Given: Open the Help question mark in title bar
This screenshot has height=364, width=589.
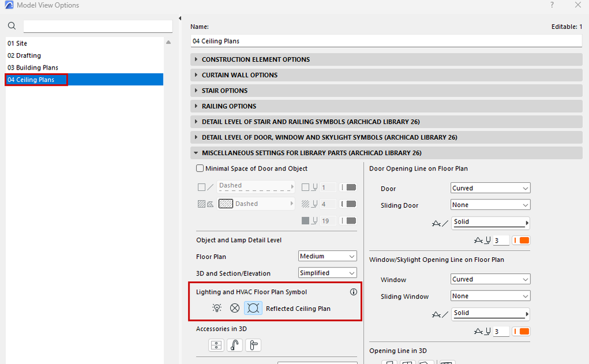Looking at the screenshot, I should [x=552, y=5].
